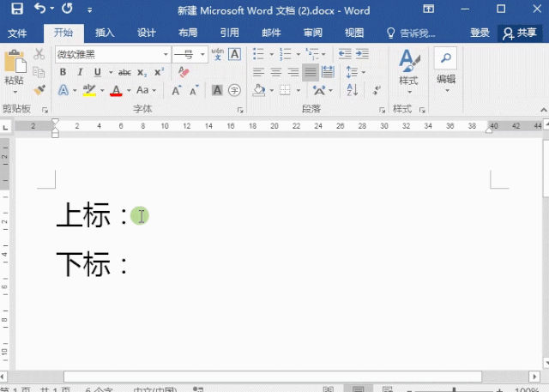Apply a numbered list
This screenshot has height=392, width=549.
pos(286,54)
